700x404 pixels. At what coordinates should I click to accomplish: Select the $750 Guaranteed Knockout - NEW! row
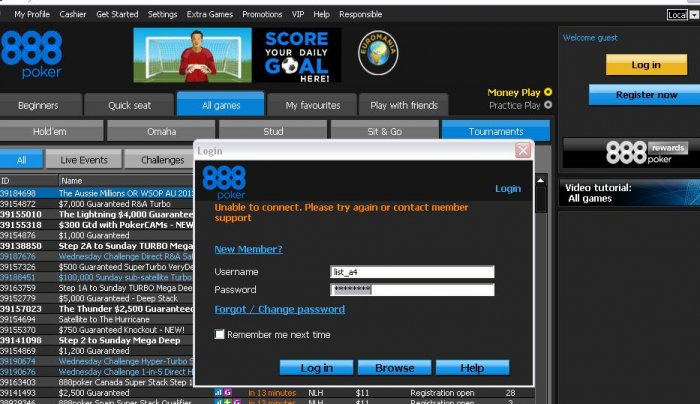97,329
